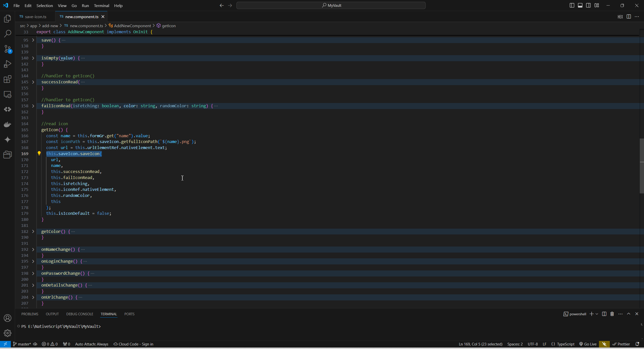
Task: Open the Terminal menu
Action: (101, 5)
